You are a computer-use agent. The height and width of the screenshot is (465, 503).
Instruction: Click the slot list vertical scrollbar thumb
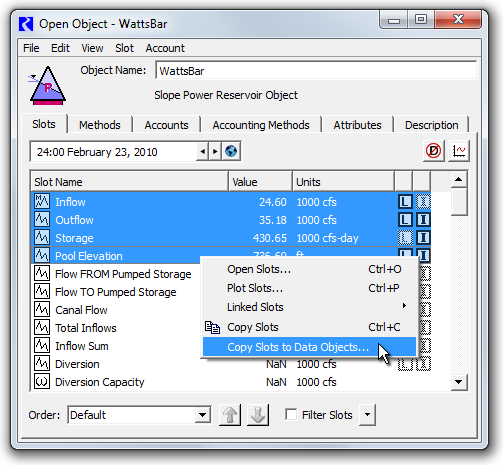[459, 202]
